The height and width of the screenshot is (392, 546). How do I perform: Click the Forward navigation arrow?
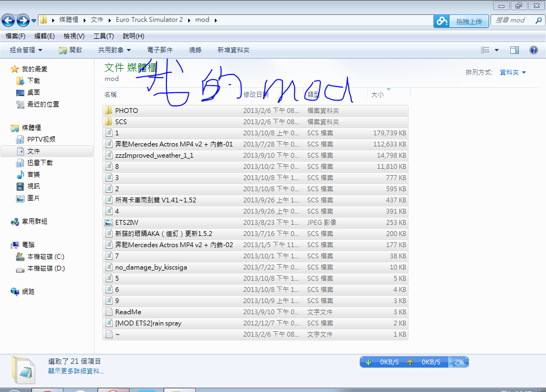coord(23,21)
